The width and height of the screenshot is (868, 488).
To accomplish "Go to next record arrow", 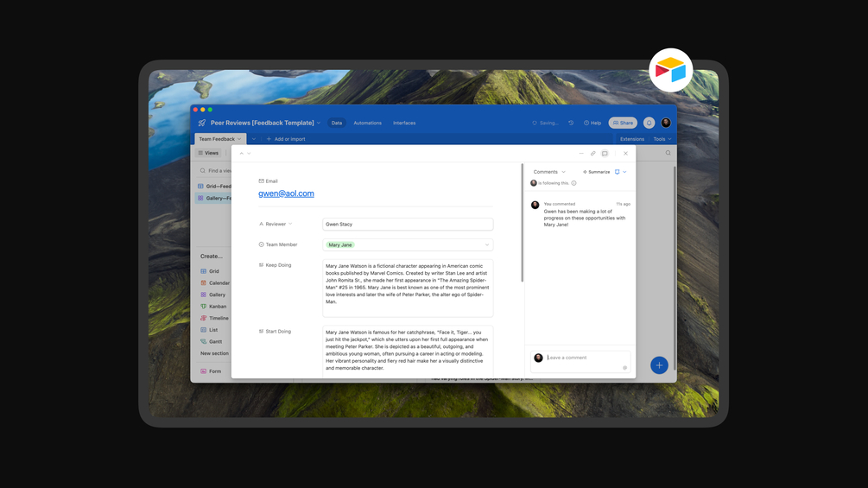I will pyautogui.click(x=249, y=153).
